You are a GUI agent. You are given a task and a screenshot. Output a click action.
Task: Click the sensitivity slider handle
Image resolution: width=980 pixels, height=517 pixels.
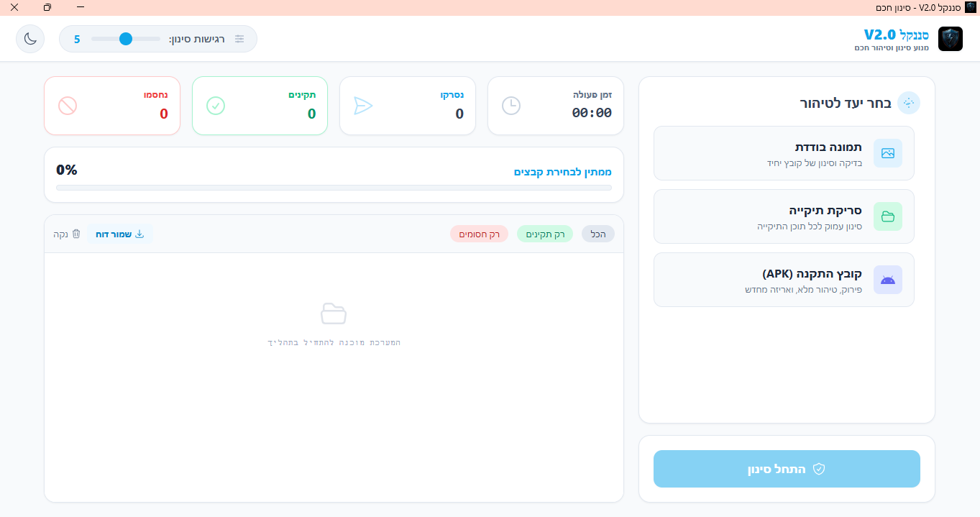click(x=126, y=39)
